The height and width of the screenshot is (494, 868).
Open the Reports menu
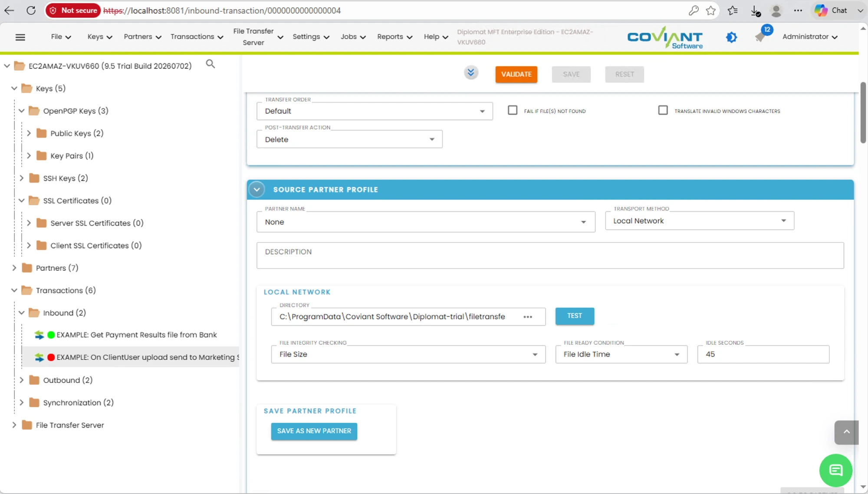[395, 37]
